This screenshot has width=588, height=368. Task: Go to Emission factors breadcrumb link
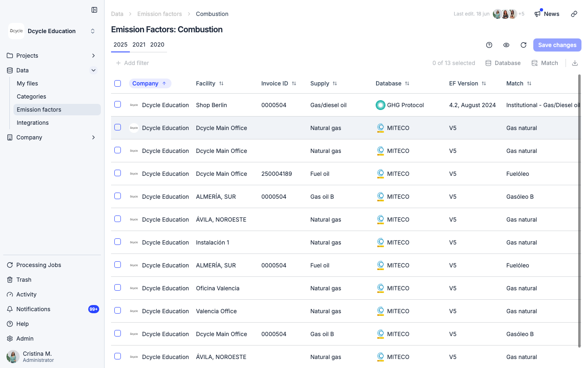click(x=160, y=14)
